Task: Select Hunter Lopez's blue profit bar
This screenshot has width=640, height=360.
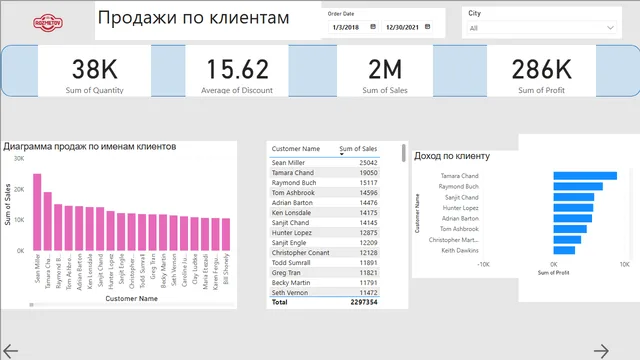Action: (573, 208)
